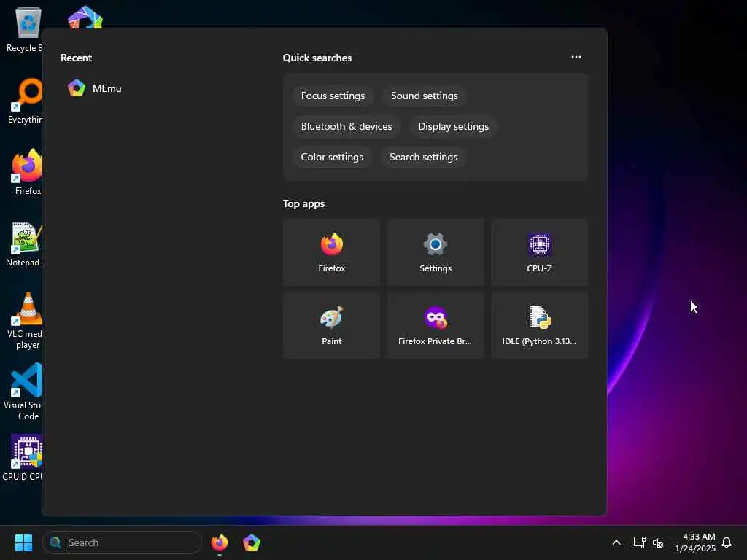Open MEmu from Recent list

click(95, 88)
